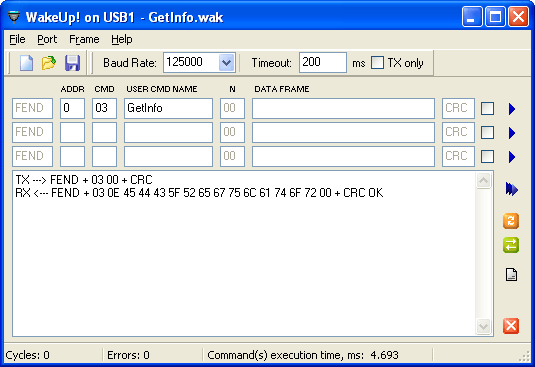Open a file with the folder icon
535x367 pixels.
[49, 63]
